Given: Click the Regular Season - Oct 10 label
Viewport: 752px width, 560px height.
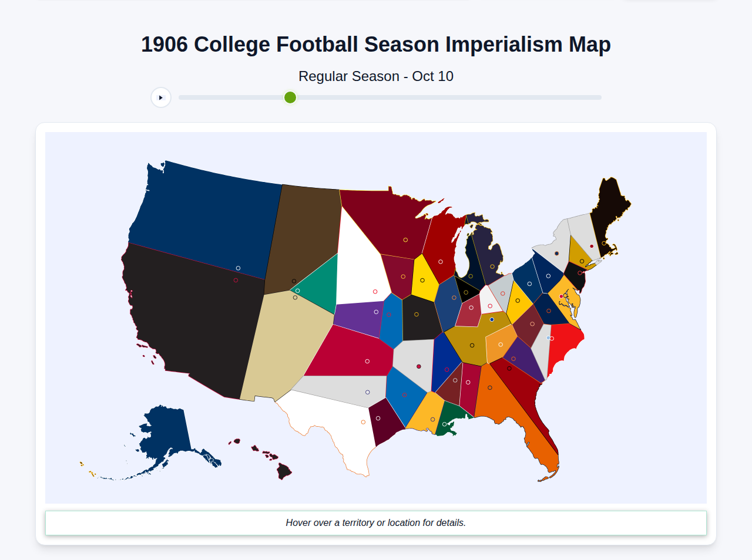Looking at the screenshot, I should [376, 76].
